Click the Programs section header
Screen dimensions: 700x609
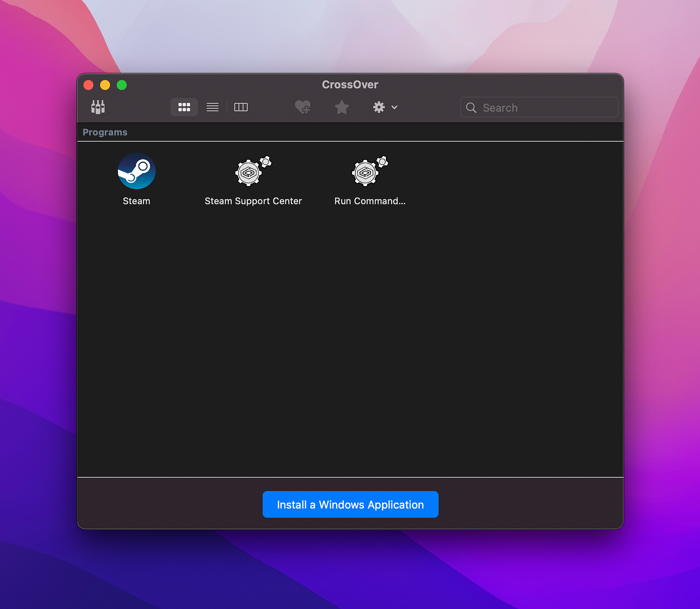tap(105, 132)
